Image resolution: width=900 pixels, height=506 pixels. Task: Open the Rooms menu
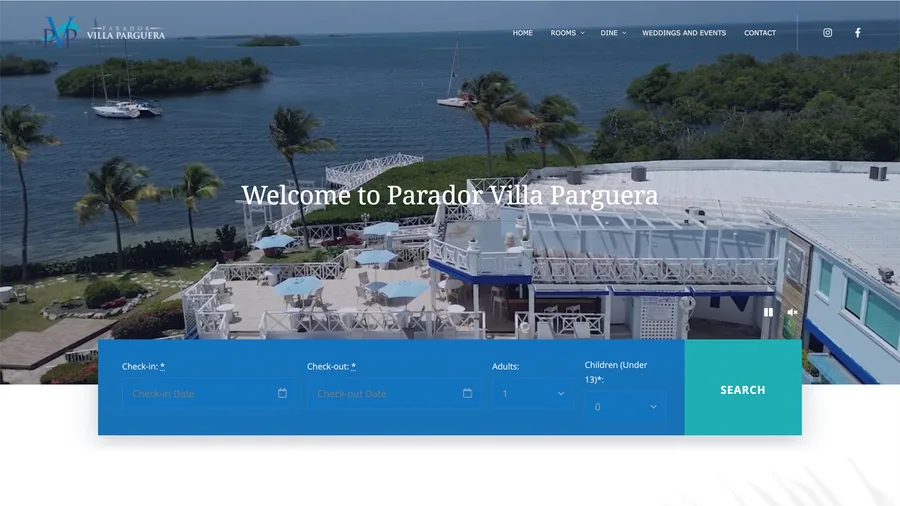click(563, 33)
